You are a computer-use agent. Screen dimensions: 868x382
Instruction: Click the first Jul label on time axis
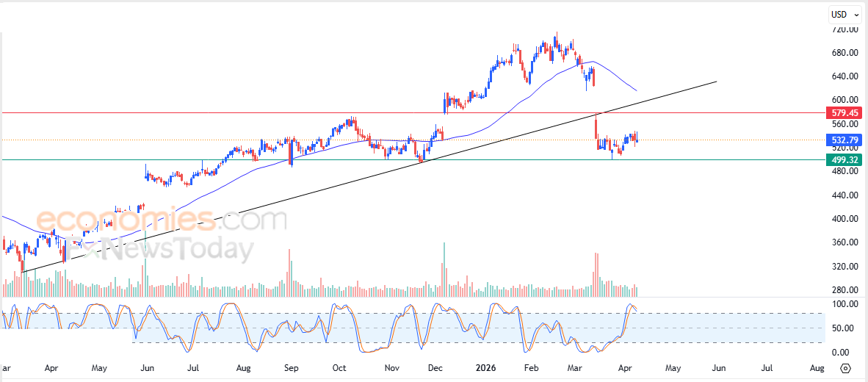point(193,367)
